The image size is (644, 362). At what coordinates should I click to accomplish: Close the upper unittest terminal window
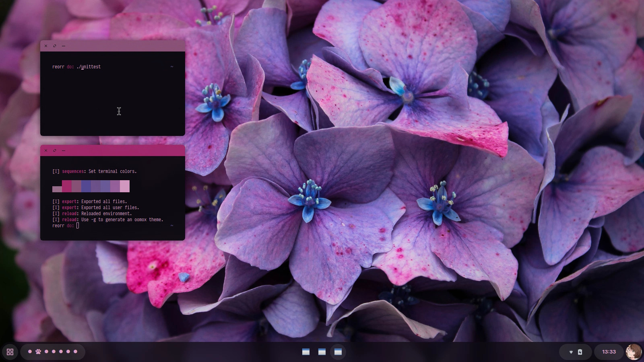click(46, 46)
